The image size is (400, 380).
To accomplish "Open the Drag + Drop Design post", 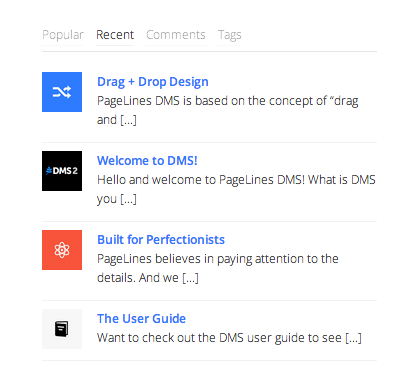I will [x=153, y=82].
